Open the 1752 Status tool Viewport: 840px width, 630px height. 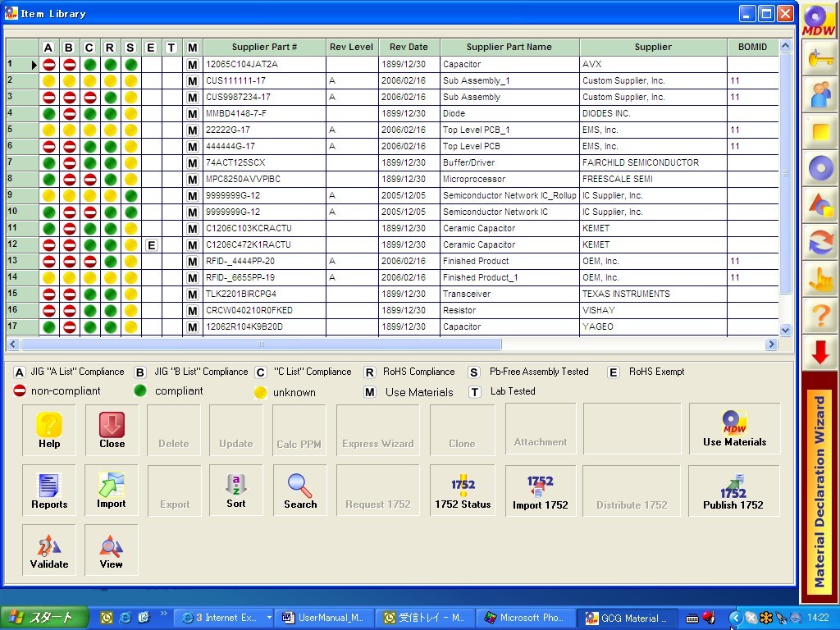point(463,491)
